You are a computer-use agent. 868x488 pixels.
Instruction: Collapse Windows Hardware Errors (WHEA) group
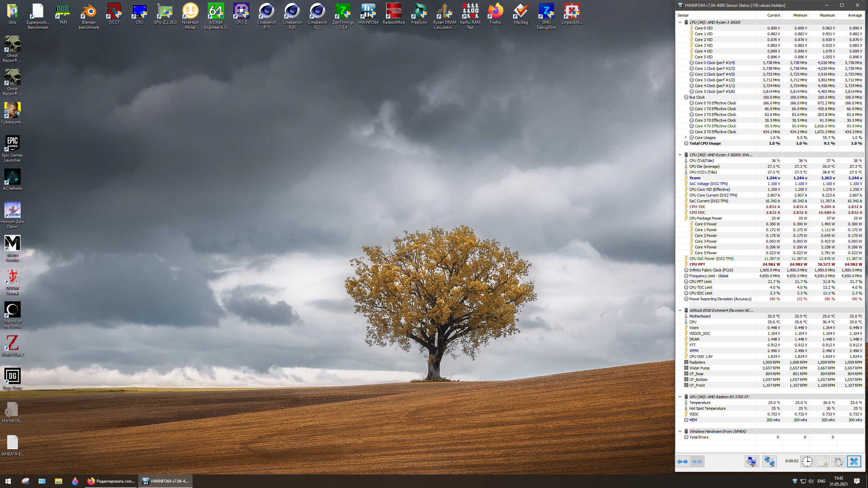[x=680, y=431]
